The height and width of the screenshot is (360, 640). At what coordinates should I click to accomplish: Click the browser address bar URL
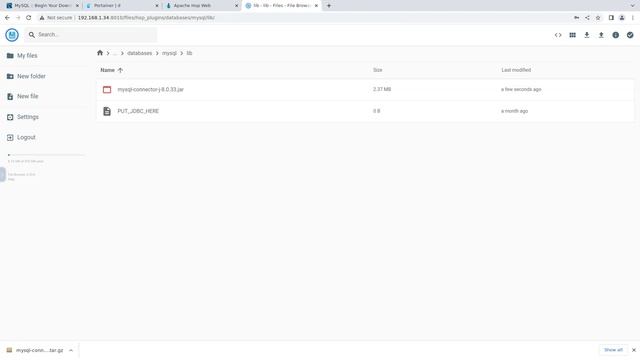coord(146,18)
